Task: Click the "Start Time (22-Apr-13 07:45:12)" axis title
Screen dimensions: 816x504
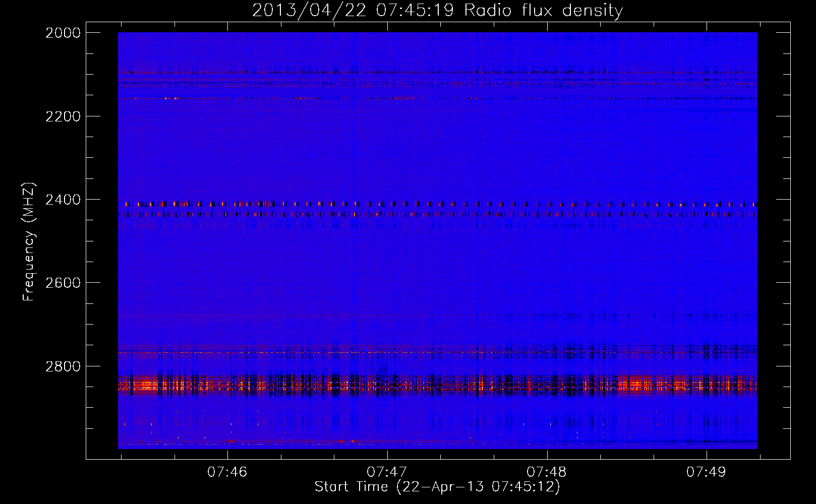Action: coord(437,487)
